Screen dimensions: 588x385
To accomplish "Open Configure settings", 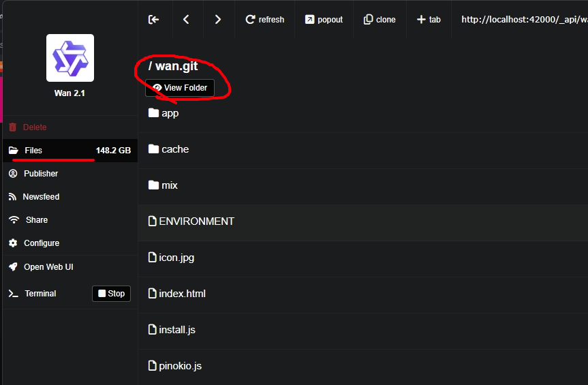I will 41,243.
